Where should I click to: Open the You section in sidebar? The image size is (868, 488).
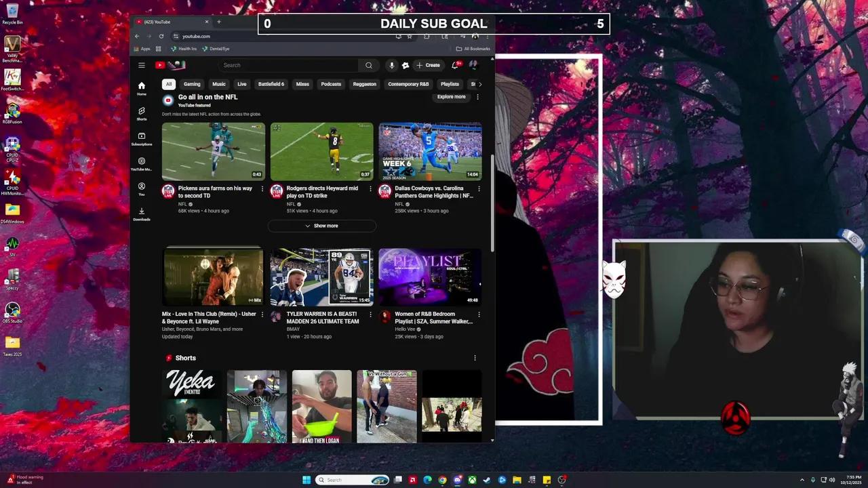pos(141,189)
